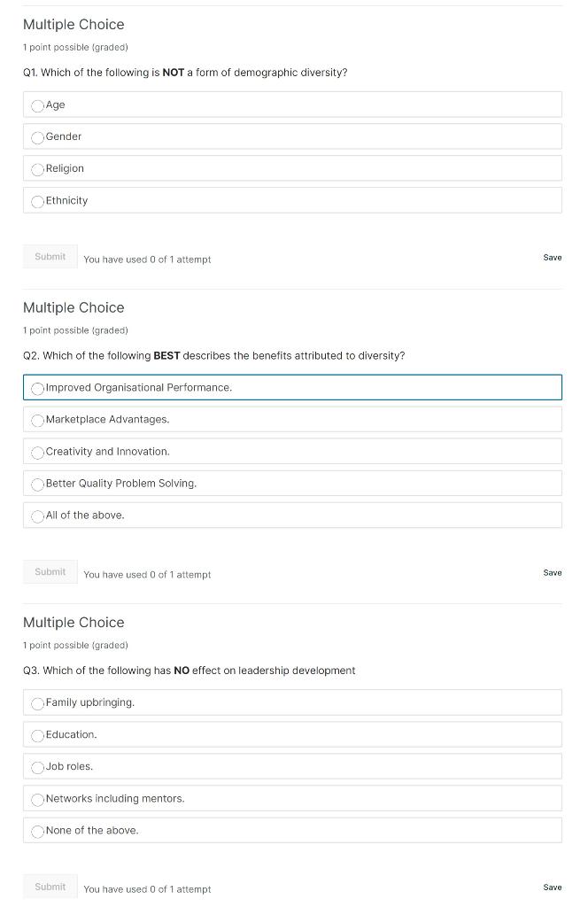
Task: Submit the answer for question 1
Action: click(x=50, y=256)
